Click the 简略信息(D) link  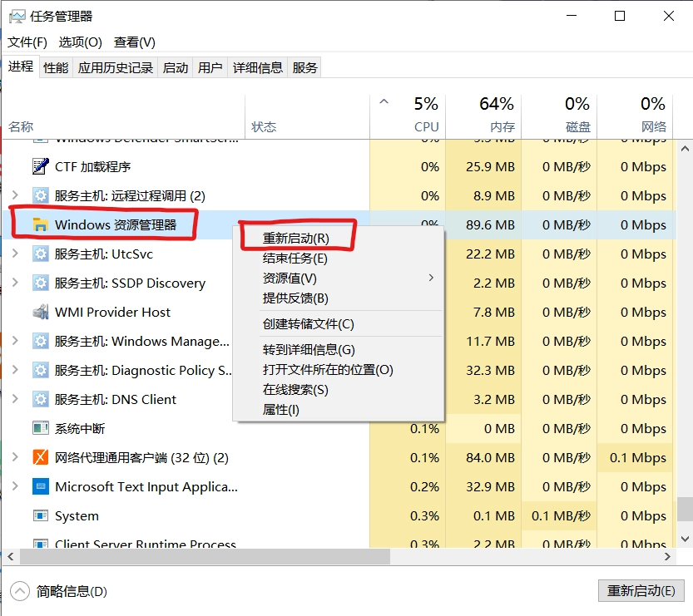(x=72, y=591)
